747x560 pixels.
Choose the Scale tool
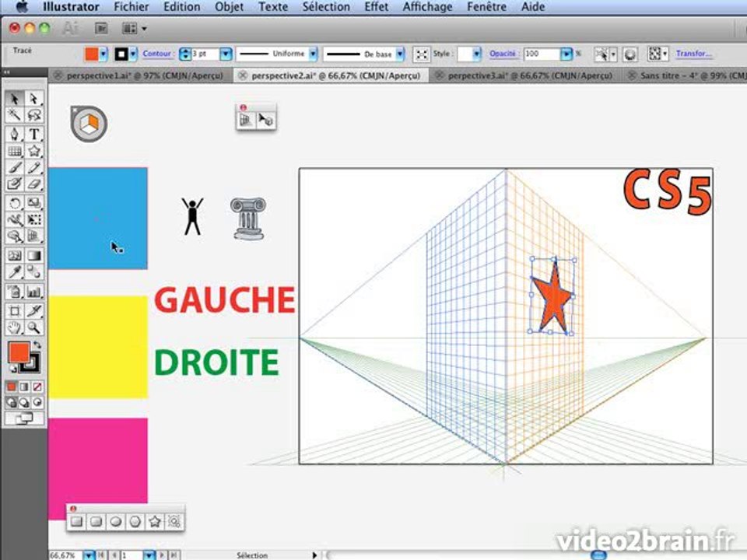tap(33, 203)
